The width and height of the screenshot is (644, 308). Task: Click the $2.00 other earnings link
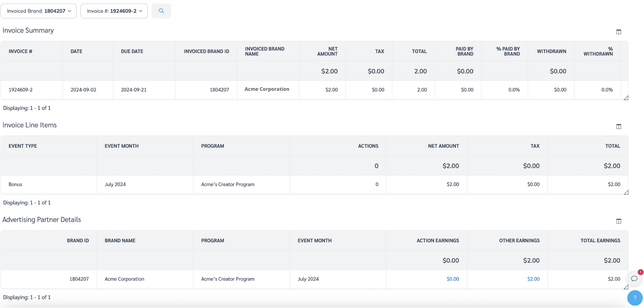[533, 279]
